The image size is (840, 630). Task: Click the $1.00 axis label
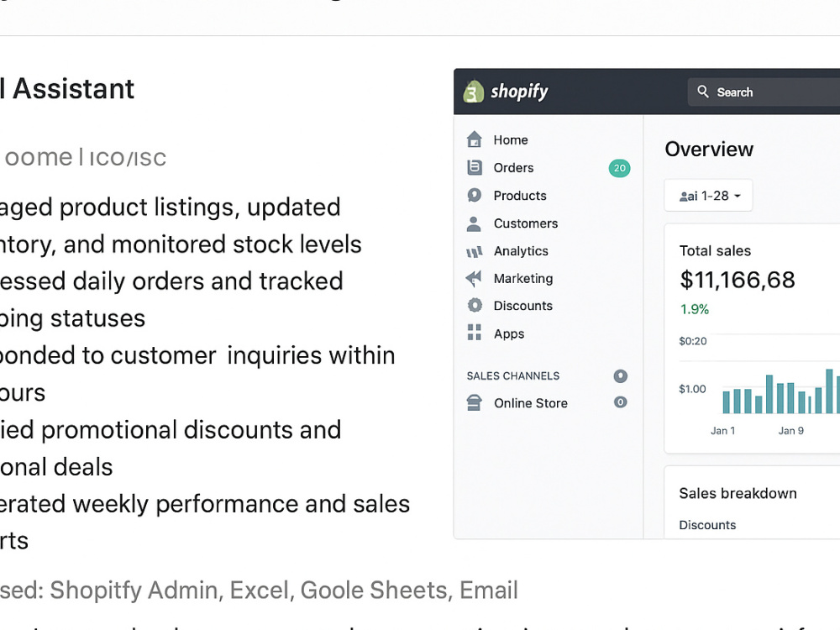tap(692, 389)
